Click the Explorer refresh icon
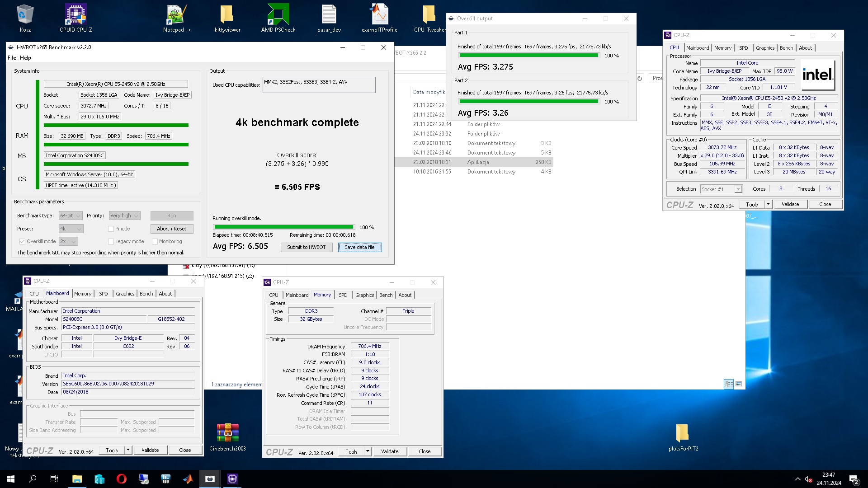The width and height of the screenshot is (868, 488). click(x=640, y=78)
